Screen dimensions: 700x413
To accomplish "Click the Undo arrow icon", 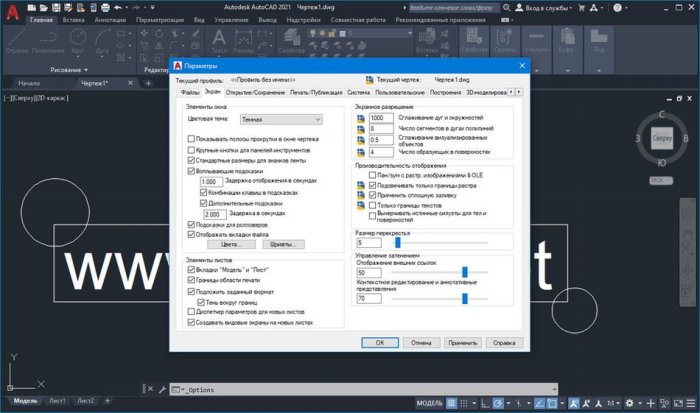I will coord(118,8).
